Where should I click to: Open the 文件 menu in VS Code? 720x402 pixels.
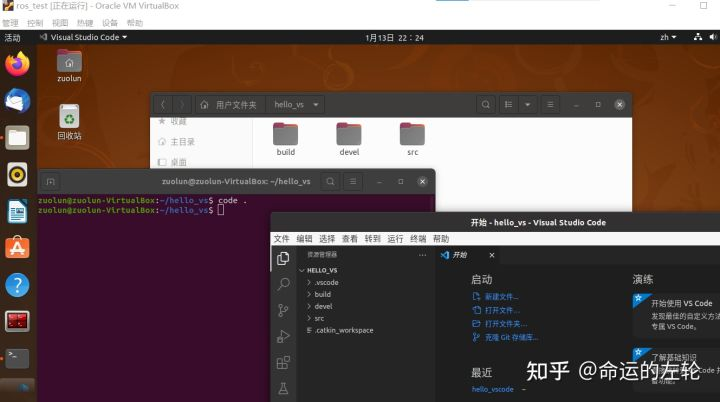[281, 238]
